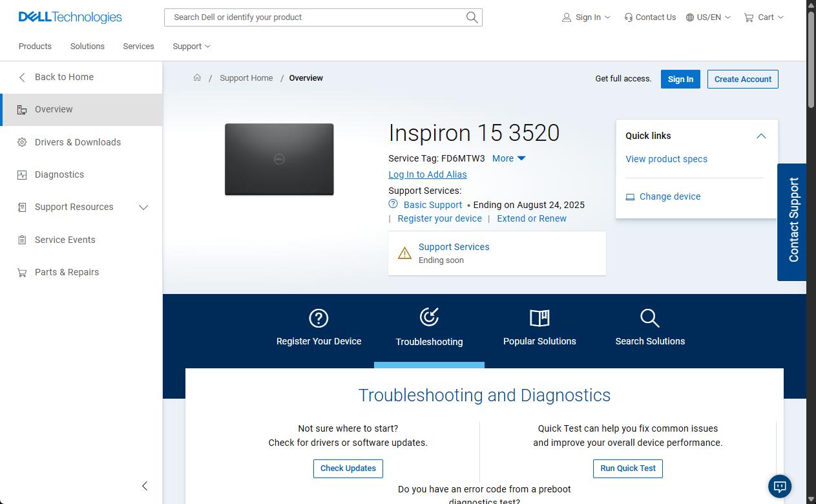The image size is (816, 504).
Task: Open the Products menu
Action: (x=35, y=47)
